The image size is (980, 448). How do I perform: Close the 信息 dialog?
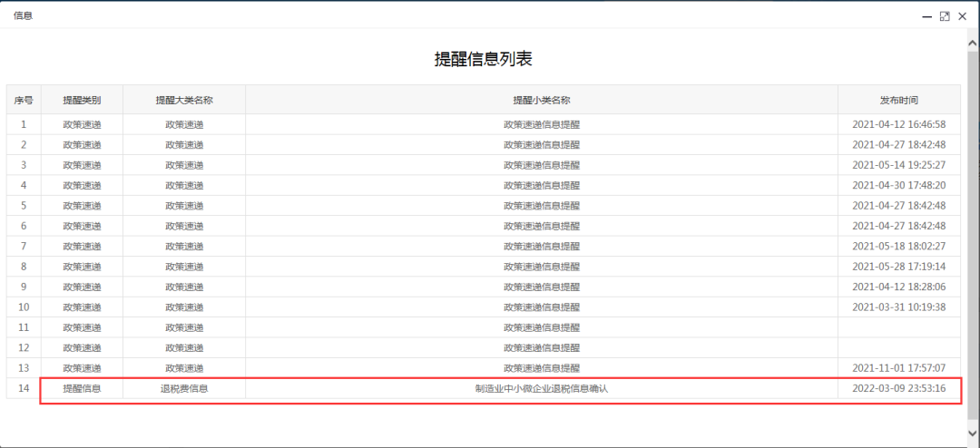tap(962, 16)
